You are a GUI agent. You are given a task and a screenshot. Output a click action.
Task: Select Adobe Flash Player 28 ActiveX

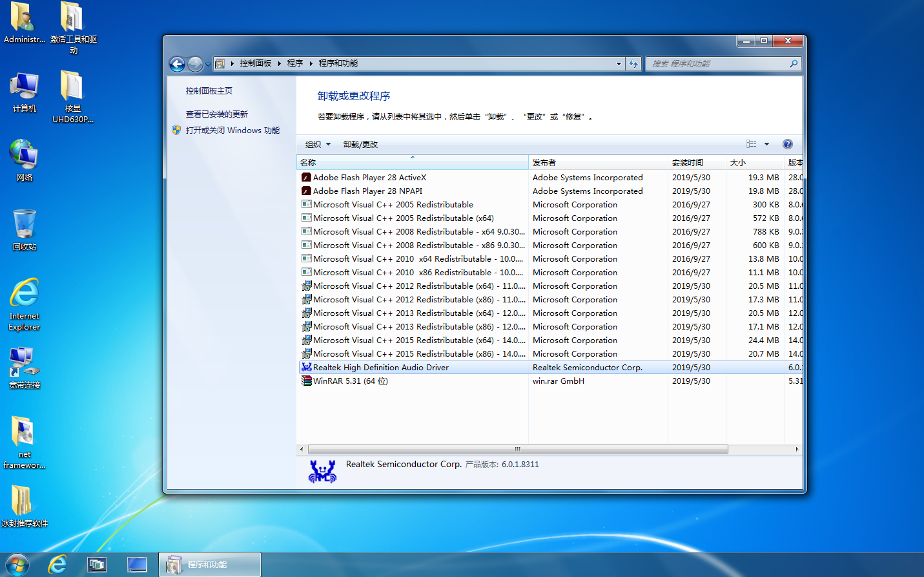[369, 178]
